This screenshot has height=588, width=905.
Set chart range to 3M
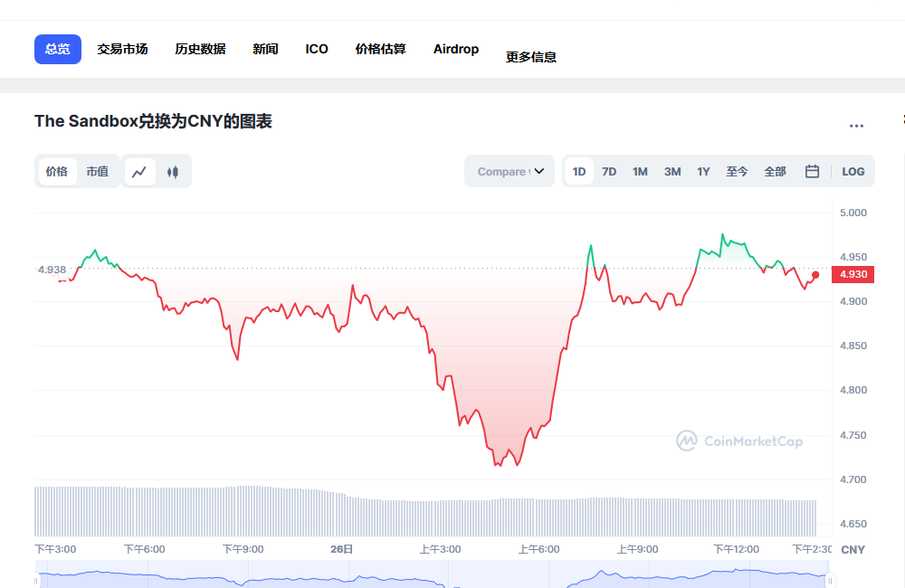tap(672, 171)
